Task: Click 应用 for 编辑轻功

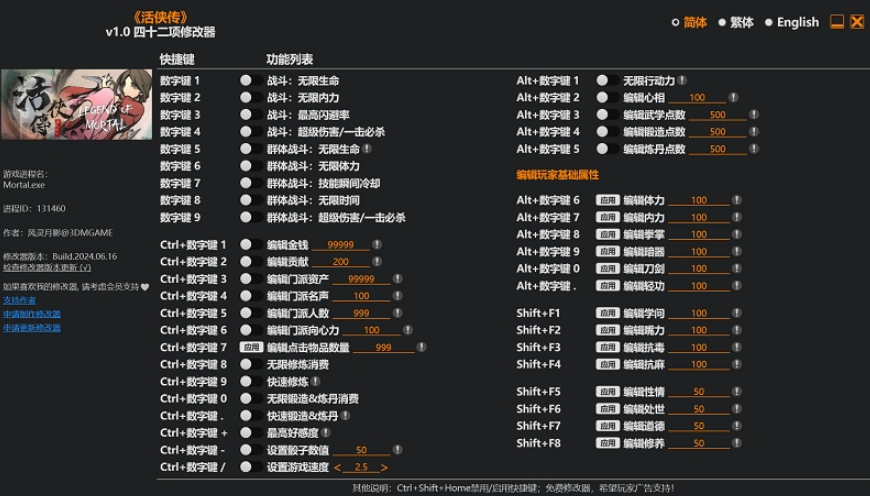Action: [607, 285]
